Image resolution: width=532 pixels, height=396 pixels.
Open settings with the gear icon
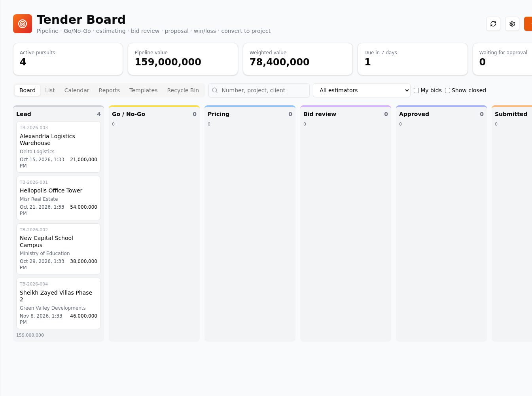[x=512, y=24]
